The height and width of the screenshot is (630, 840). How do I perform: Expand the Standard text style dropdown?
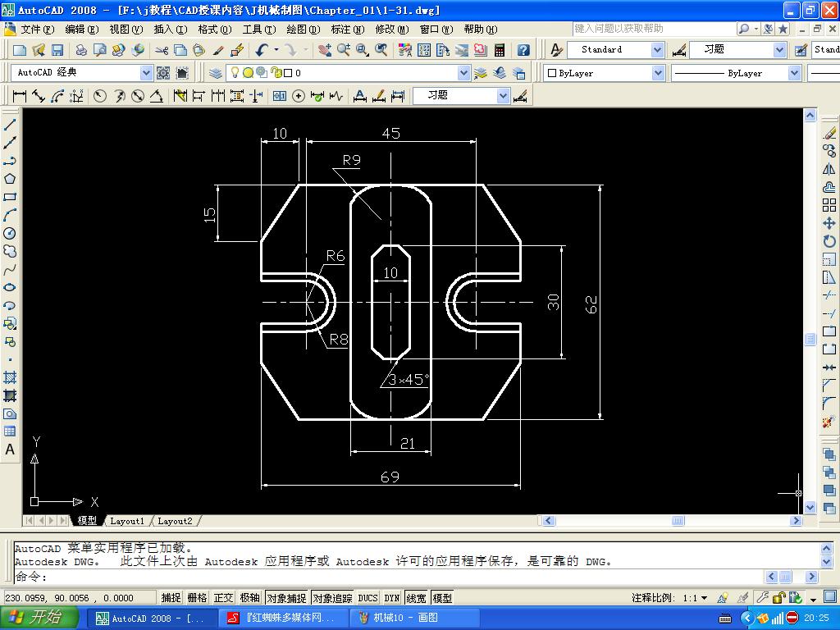pos(658,50)
